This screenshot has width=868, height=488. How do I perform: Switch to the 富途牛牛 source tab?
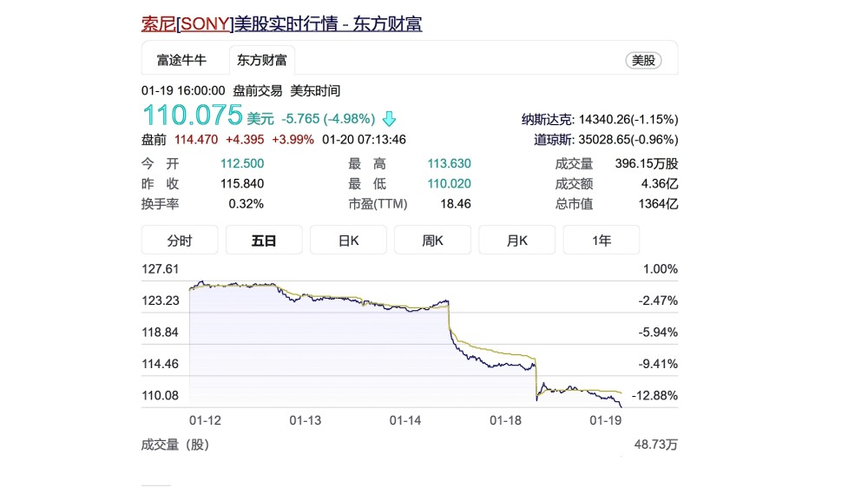click(181, 61)
